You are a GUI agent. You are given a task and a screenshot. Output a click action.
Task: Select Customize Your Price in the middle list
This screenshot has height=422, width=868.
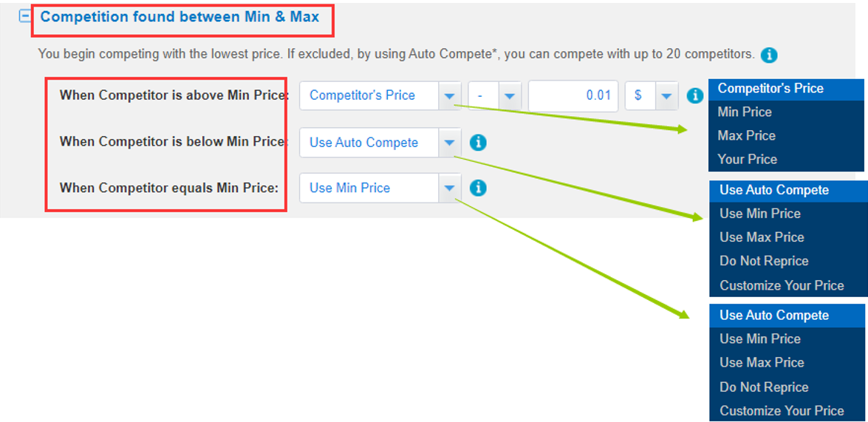[x=782, y=285]
